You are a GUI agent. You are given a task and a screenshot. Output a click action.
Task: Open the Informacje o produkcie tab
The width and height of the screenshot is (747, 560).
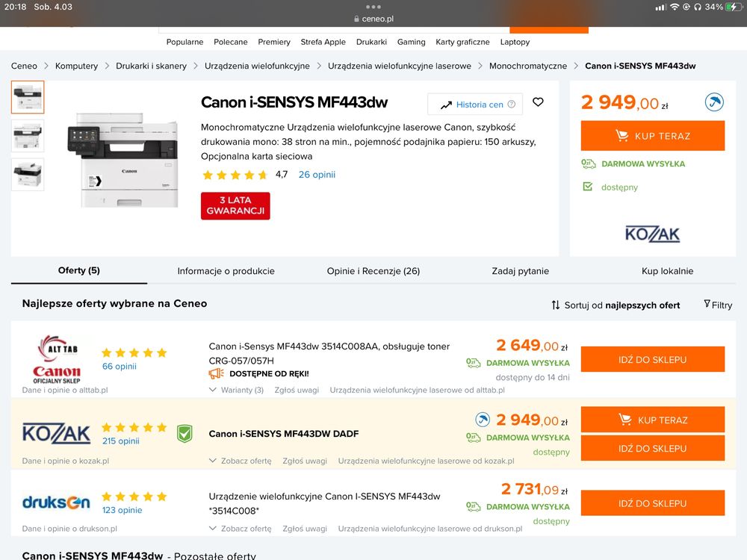(x=226, y=271)
